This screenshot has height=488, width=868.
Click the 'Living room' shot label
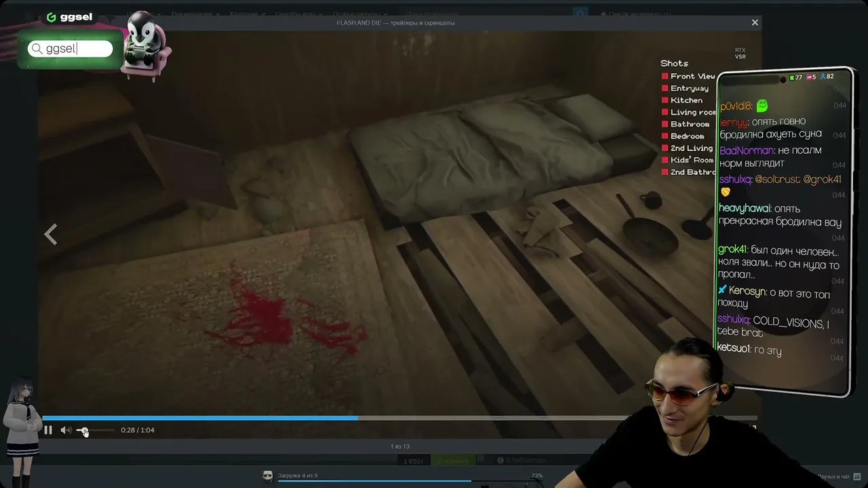coord(692,113)
